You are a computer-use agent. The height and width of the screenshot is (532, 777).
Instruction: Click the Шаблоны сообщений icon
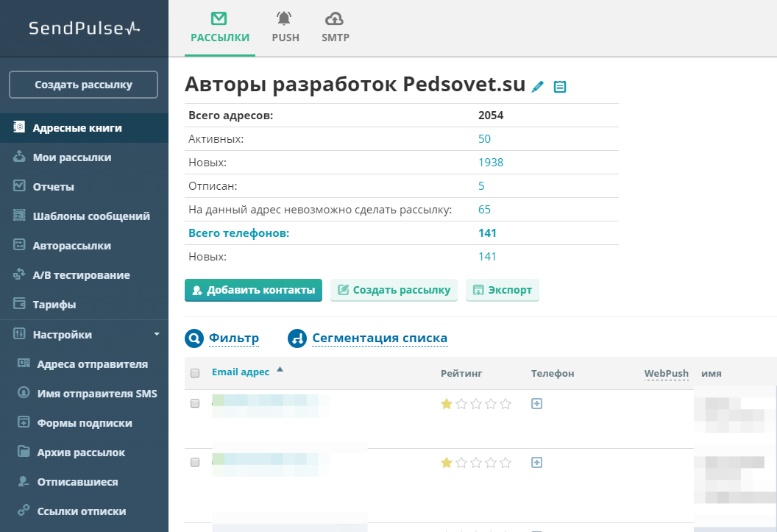pyautogui.click(x=19, y=215)
